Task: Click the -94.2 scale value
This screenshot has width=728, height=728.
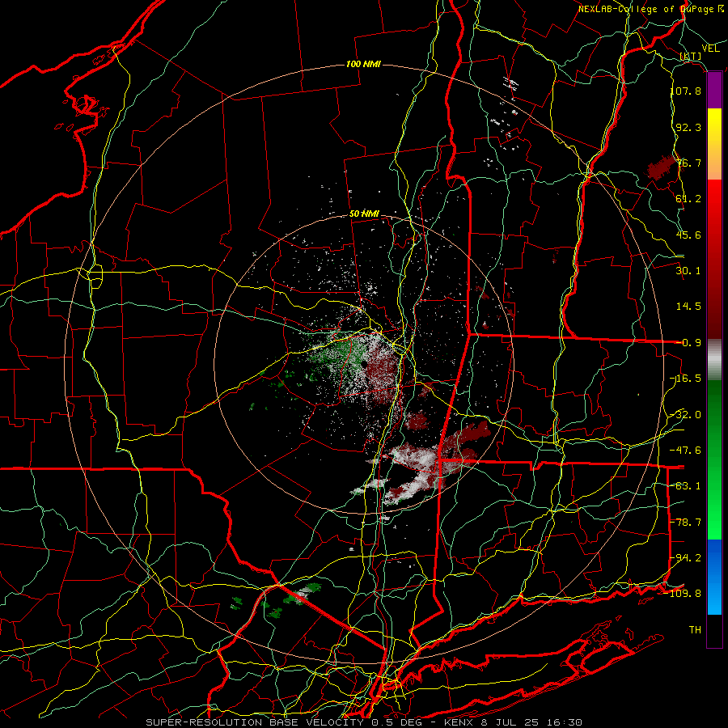Action: (685, 558)
